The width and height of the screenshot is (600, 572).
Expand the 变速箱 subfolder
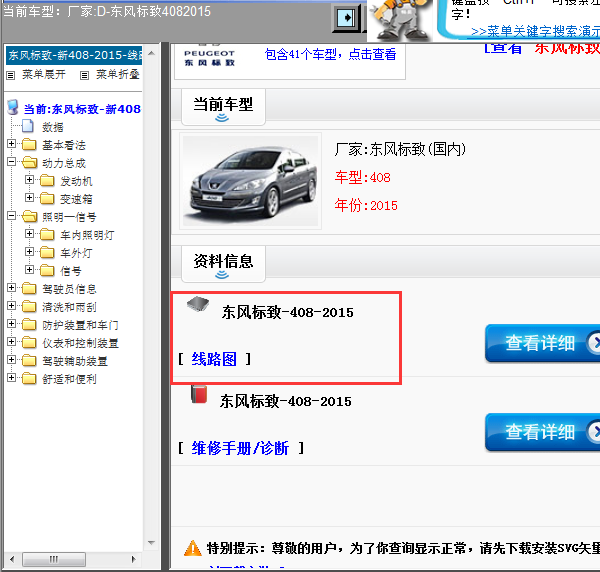[x=29, y=197]
